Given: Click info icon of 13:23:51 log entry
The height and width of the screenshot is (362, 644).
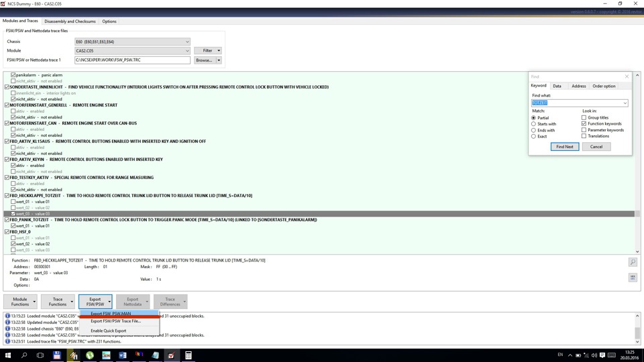Looking at the screenshot, I should point(7,341).
